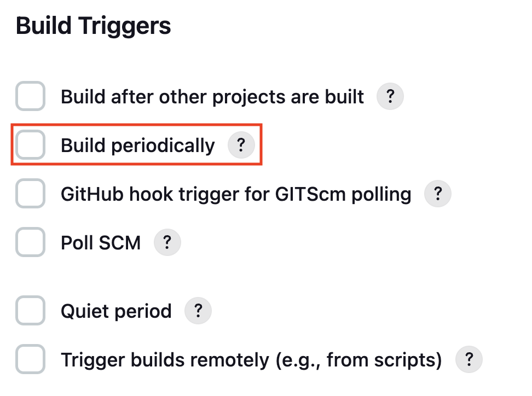Check GitHub hook trigger for GITScm polling box
This screenshot has width=532, height=396.
click(x=30, y=193)
